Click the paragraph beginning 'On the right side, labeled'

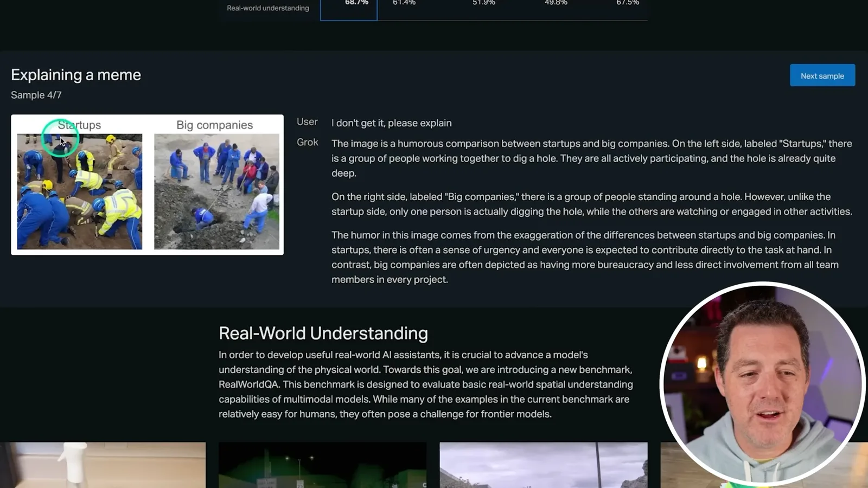(x=592, y=204)
